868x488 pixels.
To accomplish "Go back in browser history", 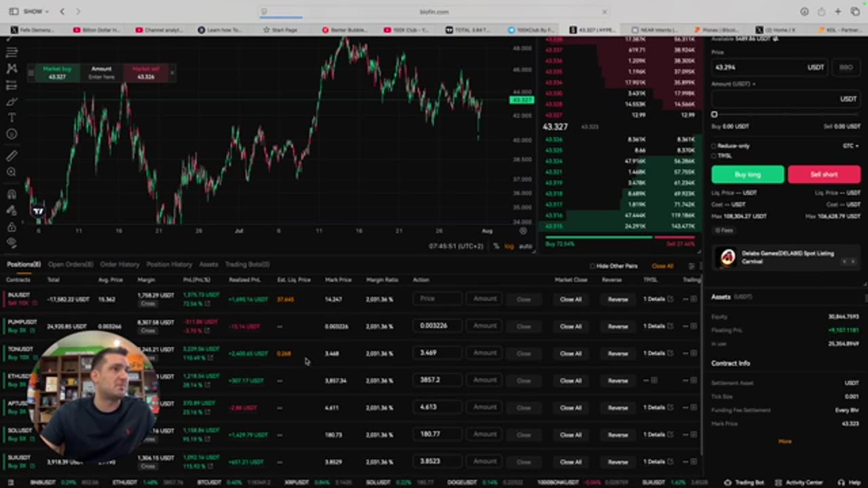I will (x=62, y=12).
